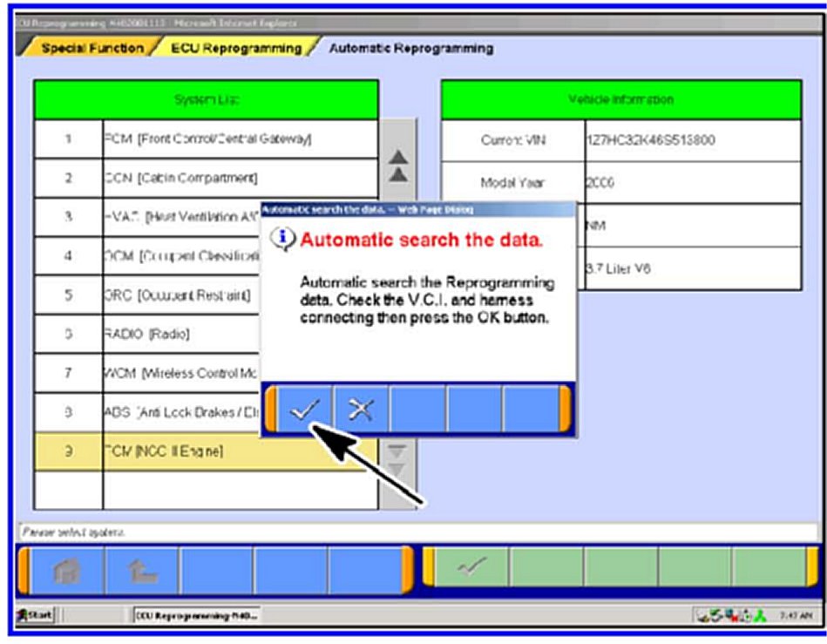Select the Automatic Reprogramming breadcrumb tab
Image resolution: width=827 pixels, height=644 pixels.
coord(410,48)
